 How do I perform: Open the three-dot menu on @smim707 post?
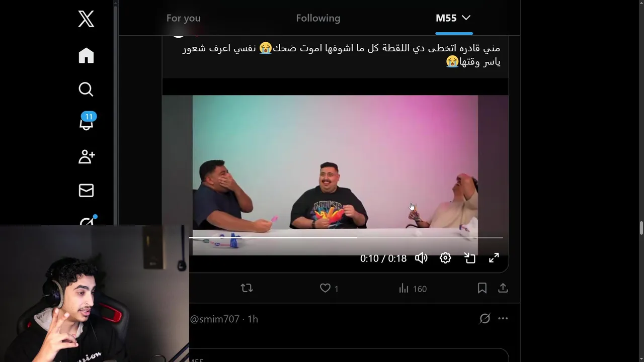pos(503,318)
